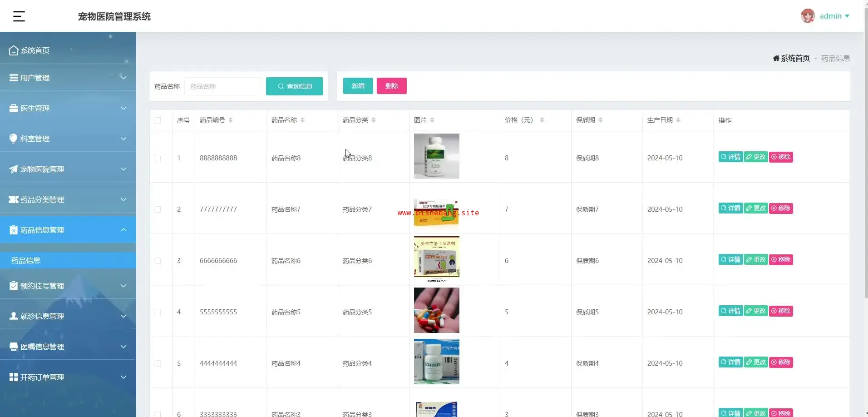Click the 用户管理 list icon
Viewport: 868px width, 417px height.
coord(14,78)
